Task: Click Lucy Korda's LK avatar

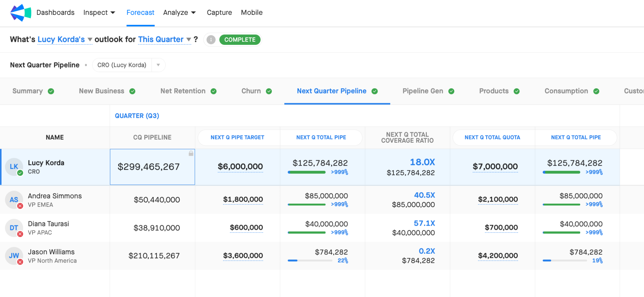Action: (14, 167)
